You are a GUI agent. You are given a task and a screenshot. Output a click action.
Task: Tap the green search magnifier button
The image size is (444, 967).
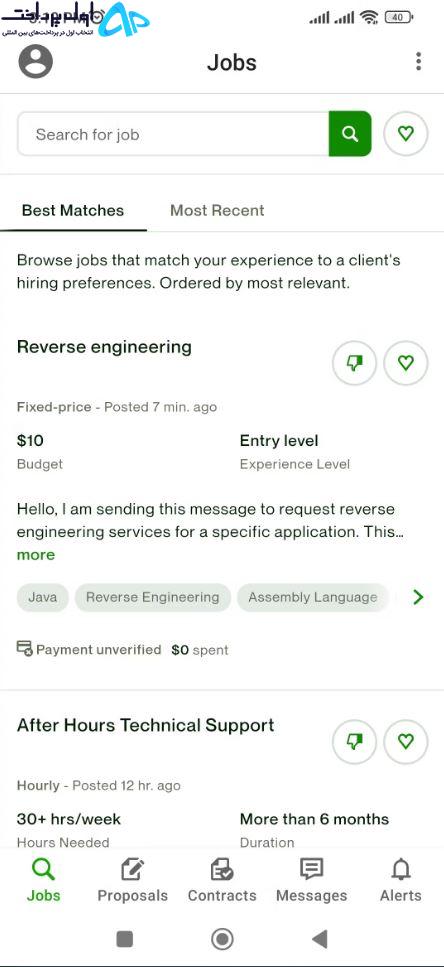pyautogui.click(x=350, y=134)
